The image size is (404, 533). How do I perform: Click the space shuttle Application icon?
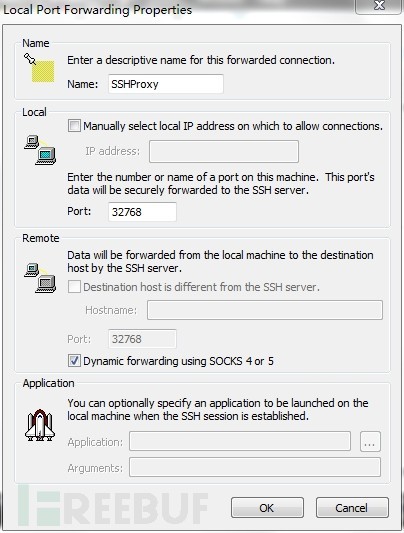pyautogui.click(x=40, y=425)
